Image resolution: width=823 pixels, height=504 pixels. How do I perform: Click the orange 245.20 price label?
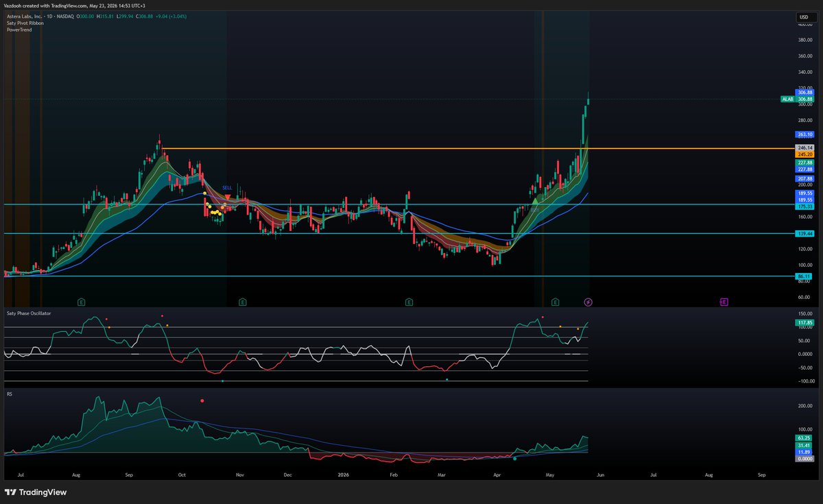pyautogui.click(x=804, y=154)
